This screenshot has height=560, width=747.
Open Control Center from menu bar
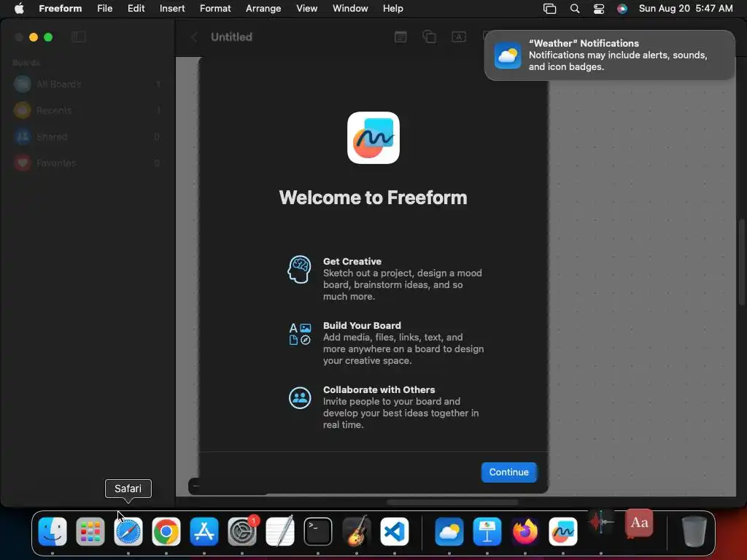pos(599,9)
